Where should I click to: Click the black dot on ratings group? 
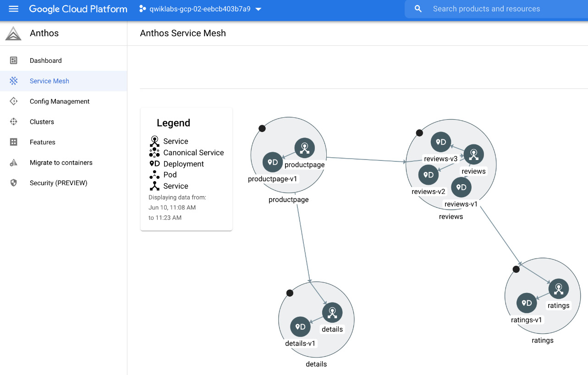[x=516, y=269]
